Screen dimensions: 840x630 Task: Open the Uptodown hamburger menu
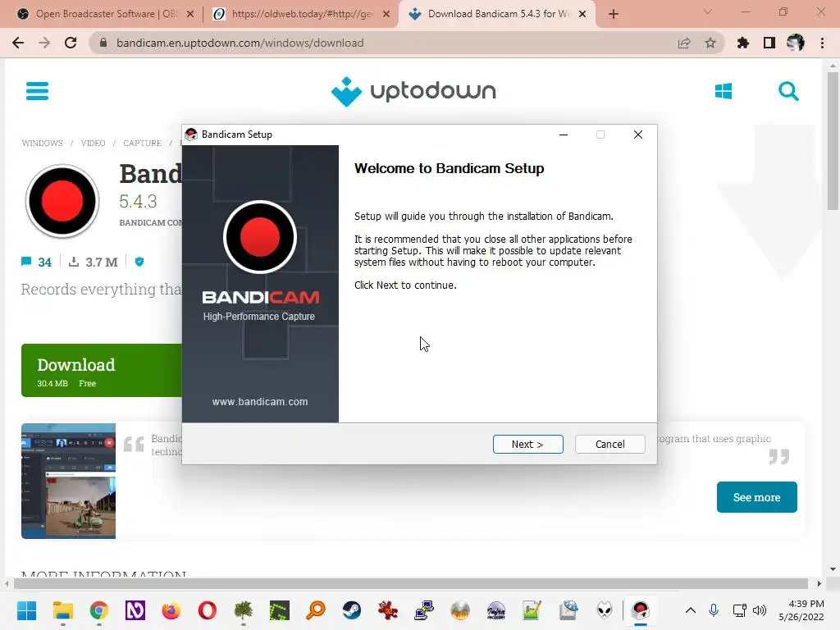pos(38,91)
